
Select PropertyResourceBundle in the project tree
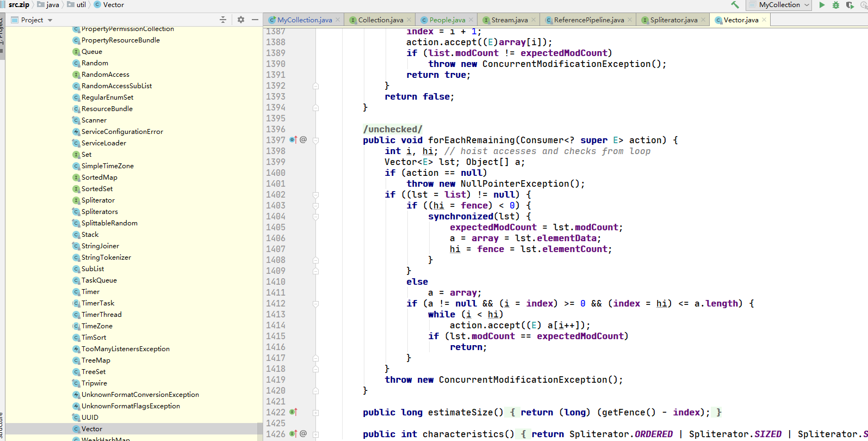pos(121,40)
